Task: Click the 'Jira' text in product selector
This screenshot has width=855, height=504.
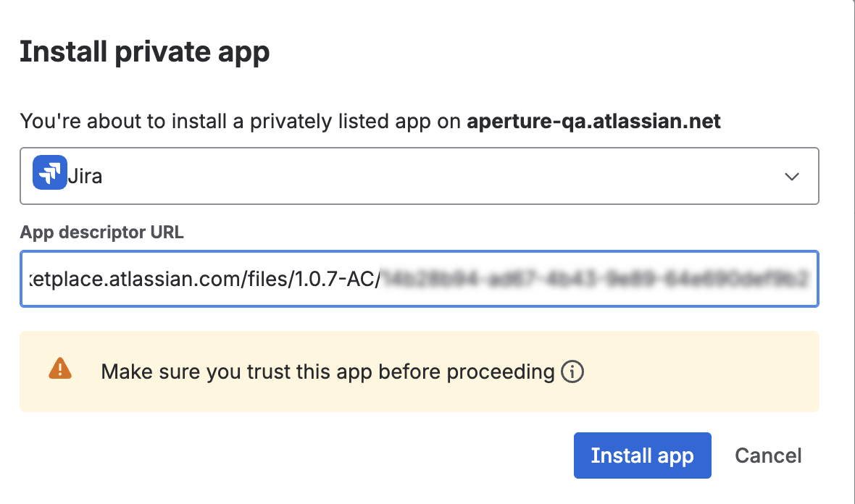Action: (x=85, y=177)
